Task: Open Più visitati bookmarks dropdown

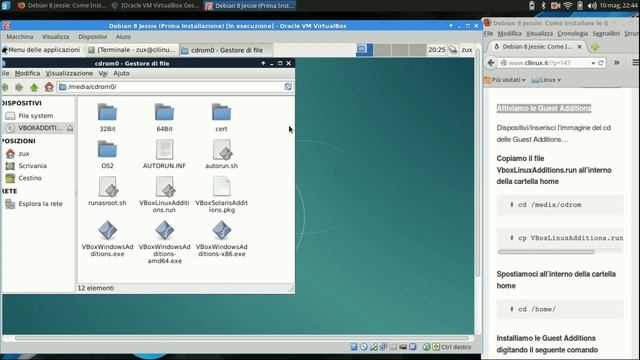Action: click(504, 80)
